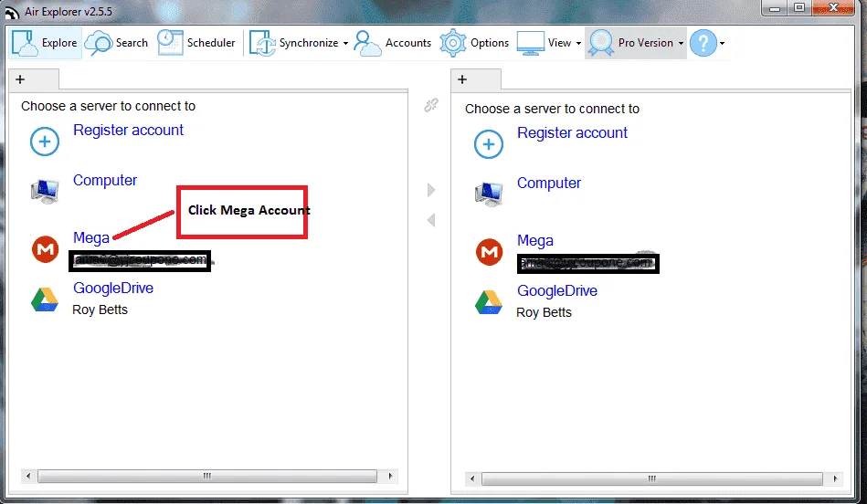Click the left pane Computer icon
The image size is (867, 504).
tap(45, 191)
